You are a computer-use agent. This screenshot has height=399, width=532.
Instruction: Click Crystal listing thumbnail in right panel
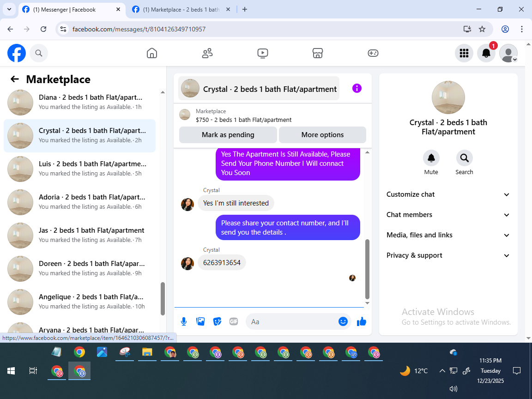[448, 97]
